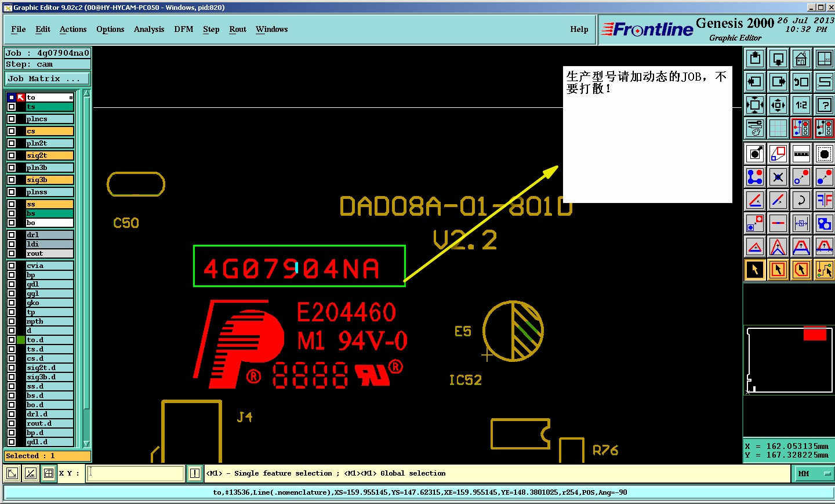Click the 1:2 zoom ratio icon

point(801,105)
